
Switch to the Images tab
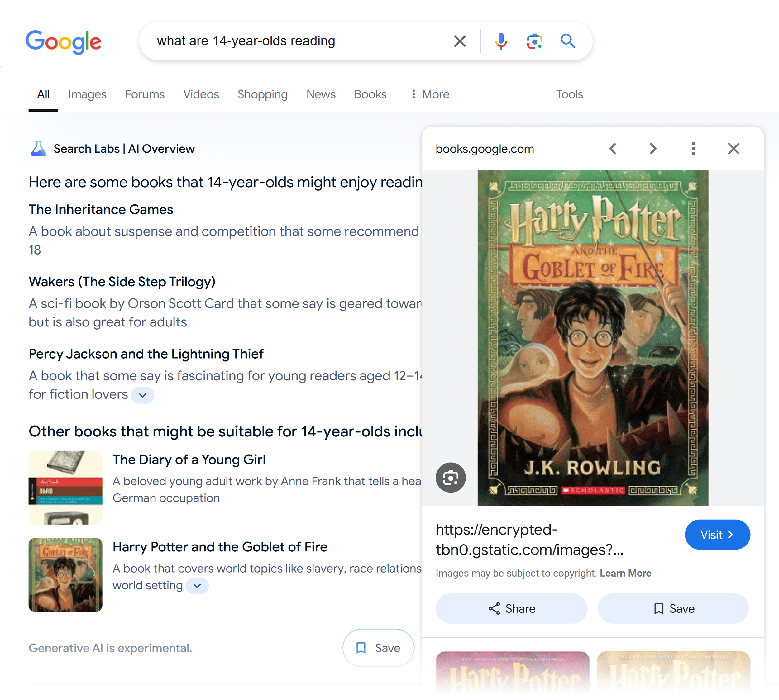[x=87, y=94]
